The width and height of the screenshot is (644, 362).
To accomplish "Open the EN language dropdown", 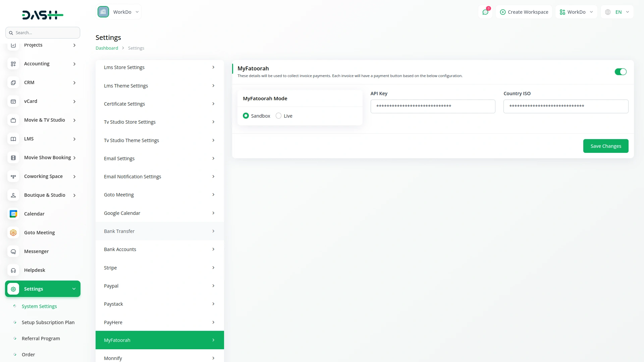I will [622, 12].
